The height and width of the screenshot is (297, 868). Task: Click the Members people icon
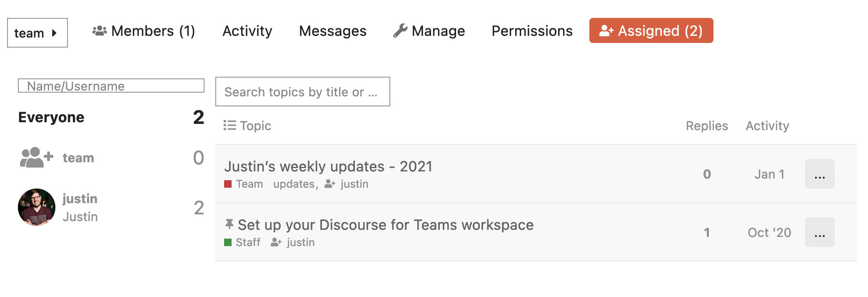coord(99,30)
